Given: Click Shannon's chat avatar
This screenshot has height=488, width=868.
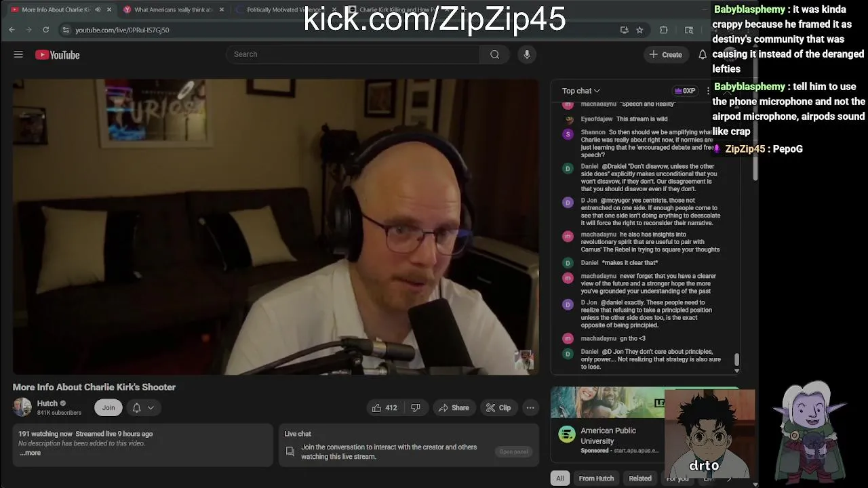Looking at the screenshot, I should pyautogui.click(x=568, y=134).
